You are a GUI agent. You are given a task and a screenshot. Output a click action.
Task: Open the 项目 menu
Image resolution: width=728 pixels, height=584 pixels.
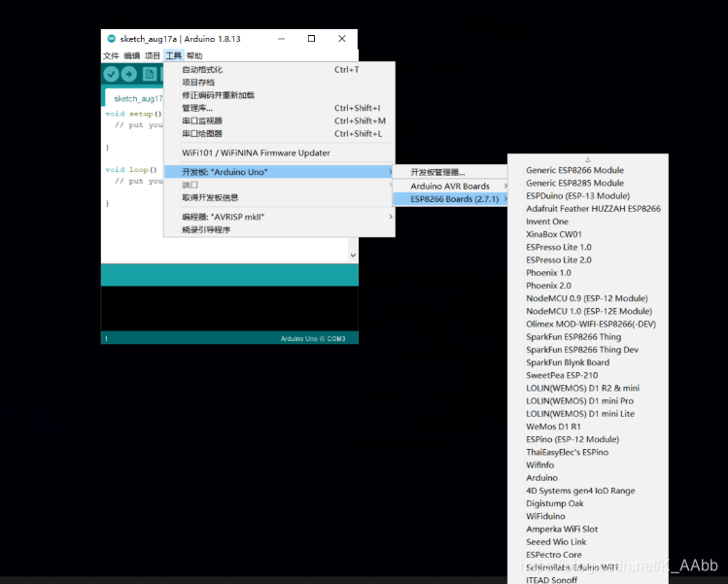[153, 55]
